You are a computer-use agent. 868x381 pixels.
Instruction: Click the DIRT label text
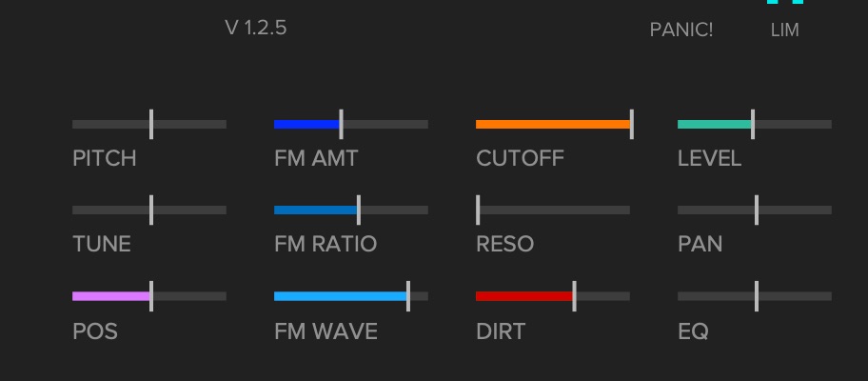coord(500,331)
